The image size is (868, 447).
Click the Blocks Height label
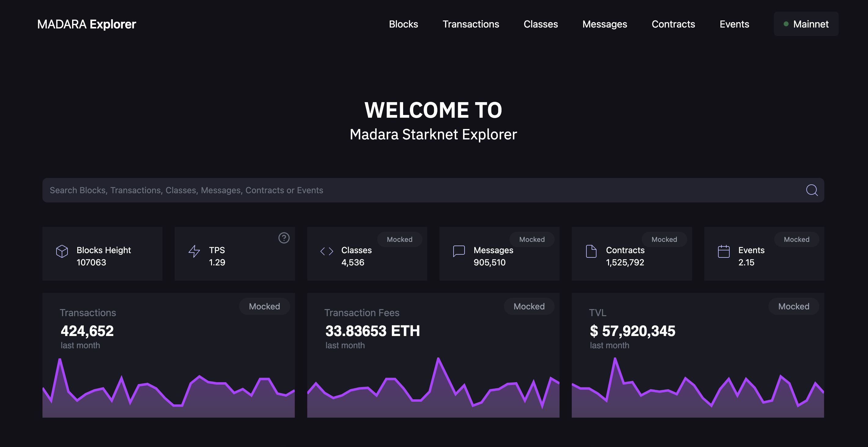tap(104, 250)
